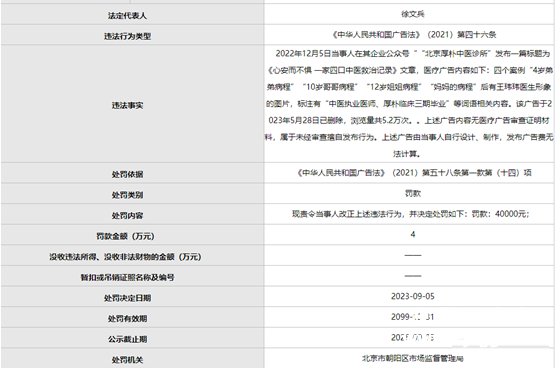Select 《中华人民共和国广告法》（2021）第四十六条 text

414,34
